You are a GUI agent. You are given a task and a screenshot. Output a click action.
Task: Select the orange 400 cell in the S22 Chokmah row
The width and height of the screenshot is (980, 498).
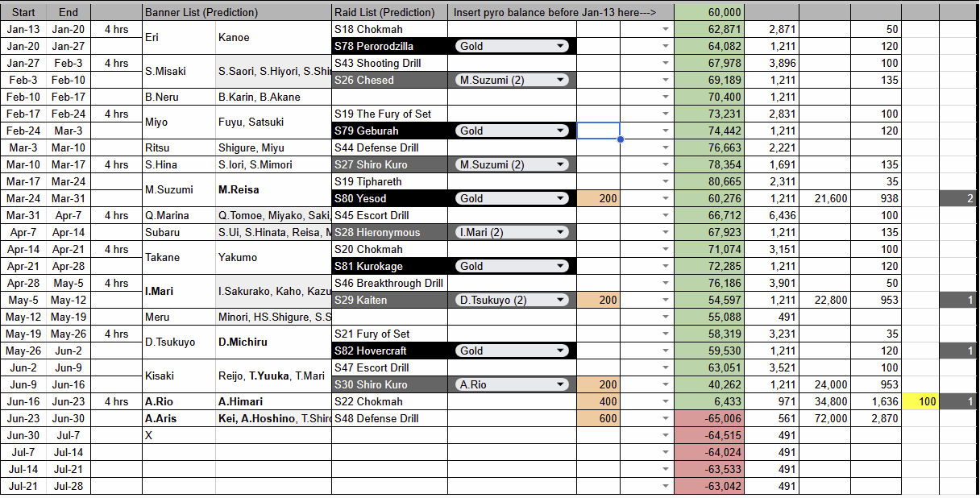(x=599, y=401)
